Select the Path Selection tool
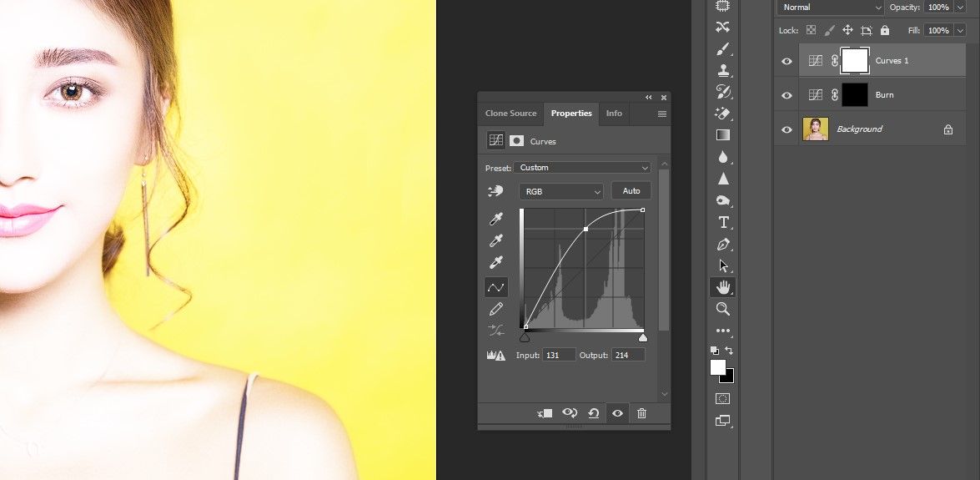The width and height of the screenshot is (980, 480). pos(723,266)
